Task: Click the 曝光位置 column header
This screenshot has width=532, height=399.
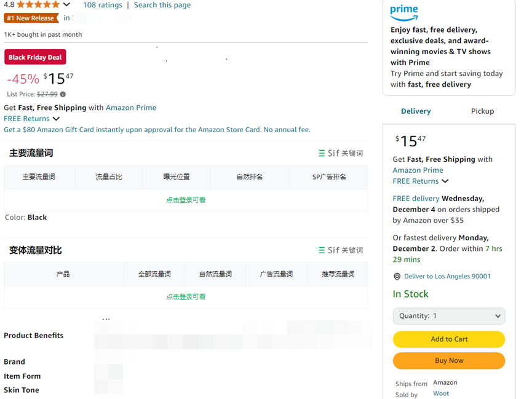Action: pos(177,177)
